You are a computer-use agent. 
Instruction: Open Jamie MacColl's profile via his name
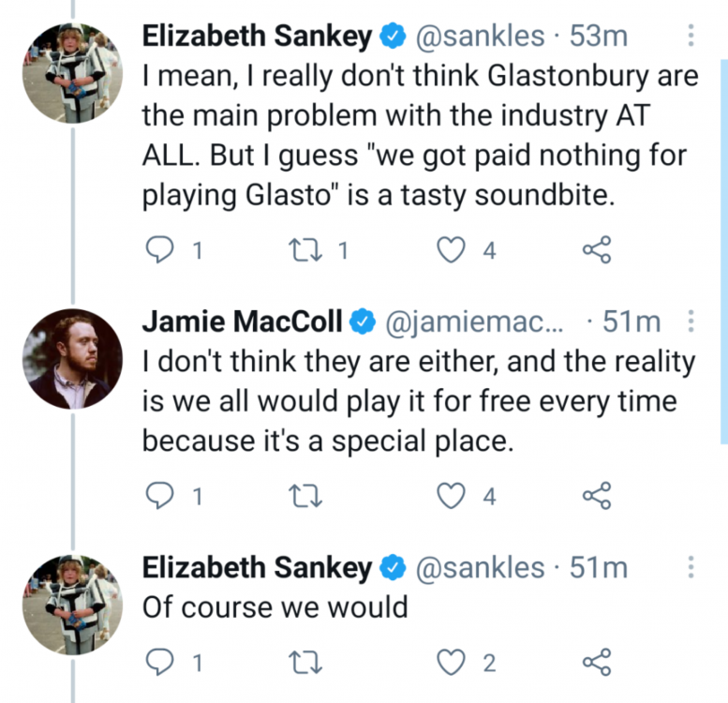click(x=242, y=322)
